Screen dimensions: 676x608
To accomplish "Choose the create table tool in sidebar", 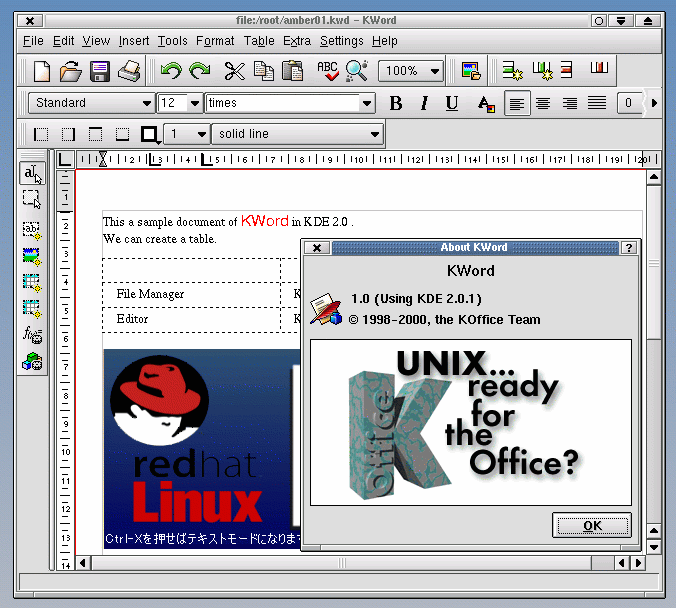I will pos(32,283).
